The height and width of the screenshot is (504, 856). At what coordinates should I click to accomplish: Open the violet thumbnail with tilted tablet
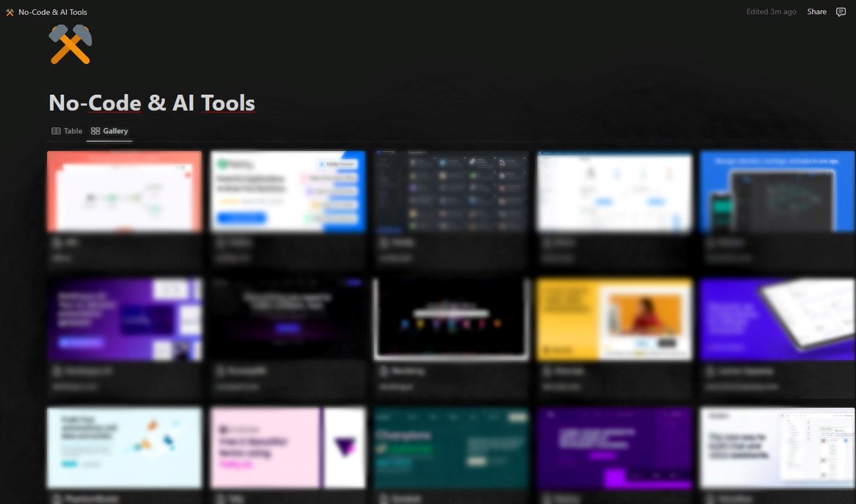[x=778, y=319]
